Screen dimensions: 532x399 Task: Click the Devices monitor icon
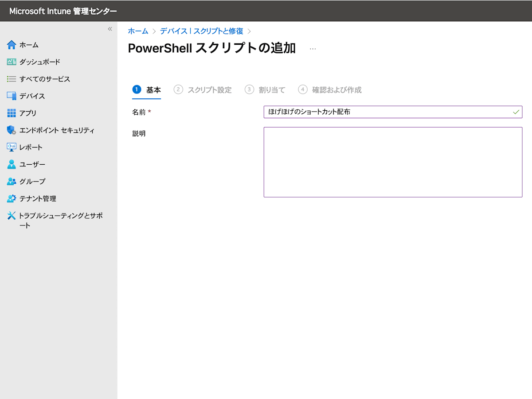(12, 96)
